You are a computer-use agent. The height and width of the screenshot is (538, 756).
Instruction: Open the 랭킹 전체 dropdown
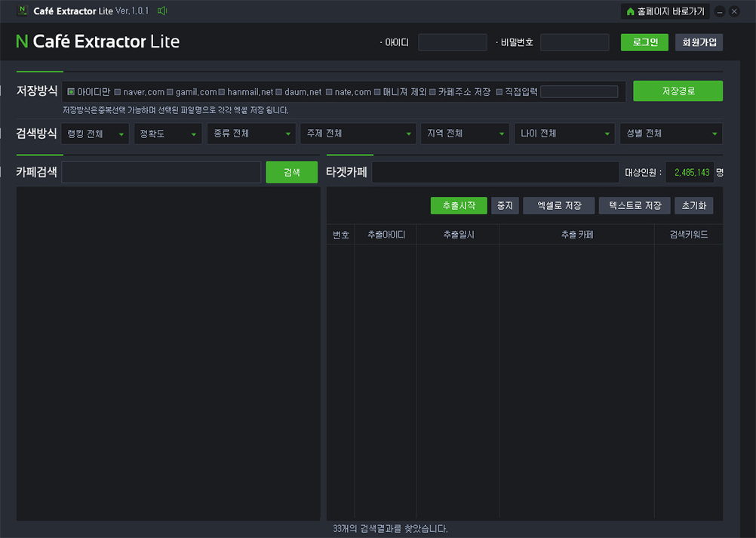tap(95, 134)
